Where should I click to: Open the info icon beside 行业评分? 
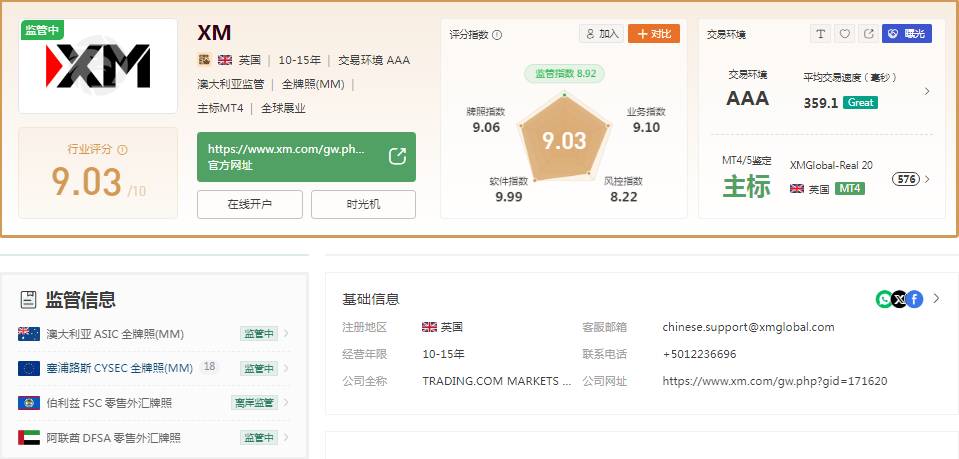[122, 149]
